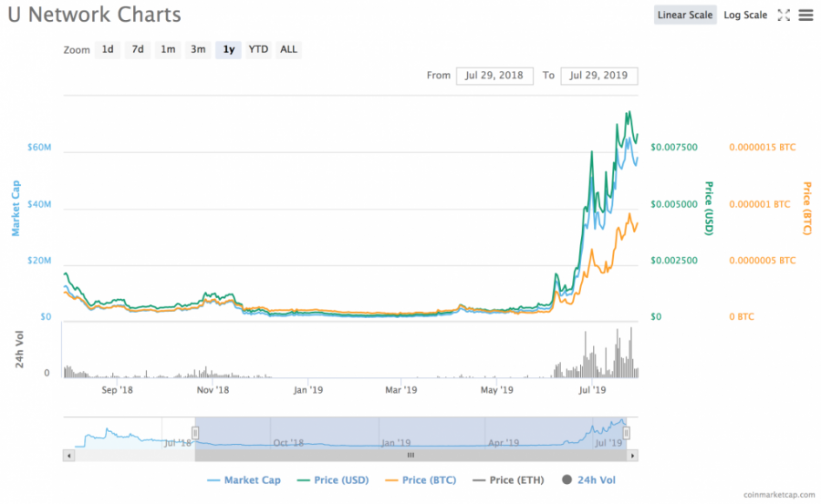Grab the left navigator range handle
Image resolution: width=821 pixels, height=504 pixels.
(x=195, y=433)
